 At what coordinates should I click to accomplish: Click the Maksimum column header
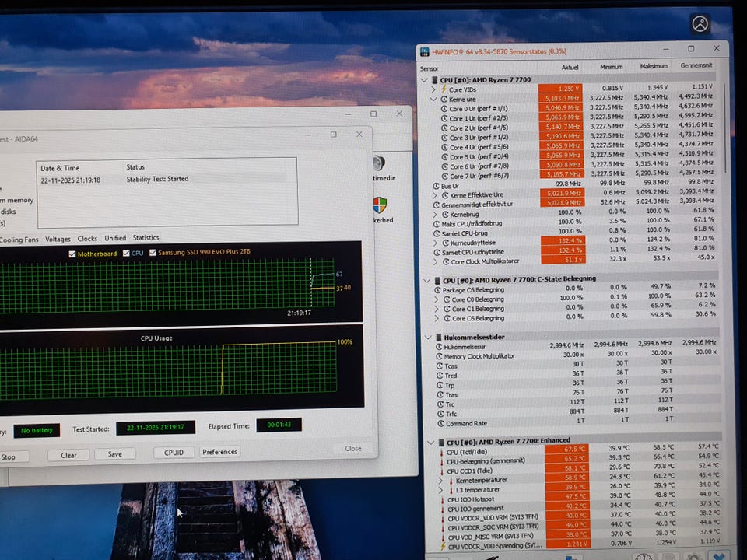pos(653,68)
